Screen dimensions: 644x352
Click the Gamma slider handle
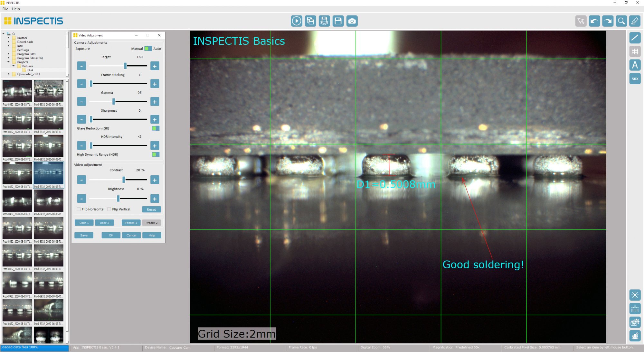pyautogui.click(x=114, y=102)
